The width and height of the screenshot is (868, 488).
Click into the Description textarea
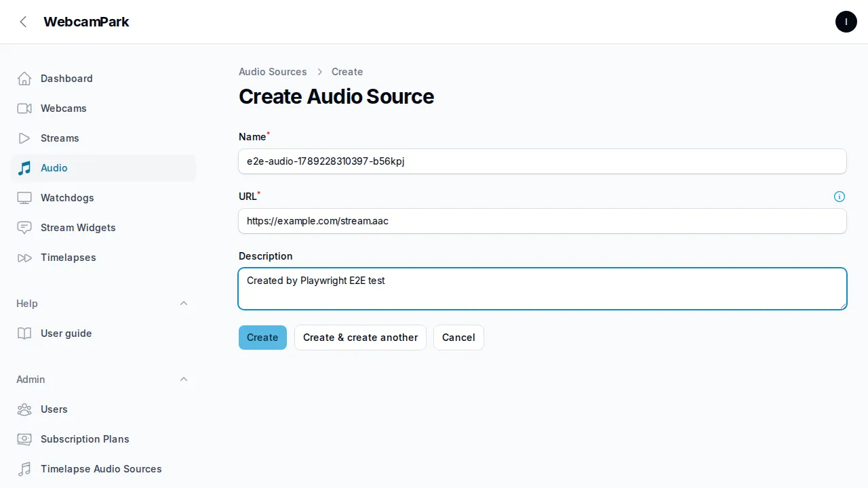pyautogui.click(x=542, y=289)
